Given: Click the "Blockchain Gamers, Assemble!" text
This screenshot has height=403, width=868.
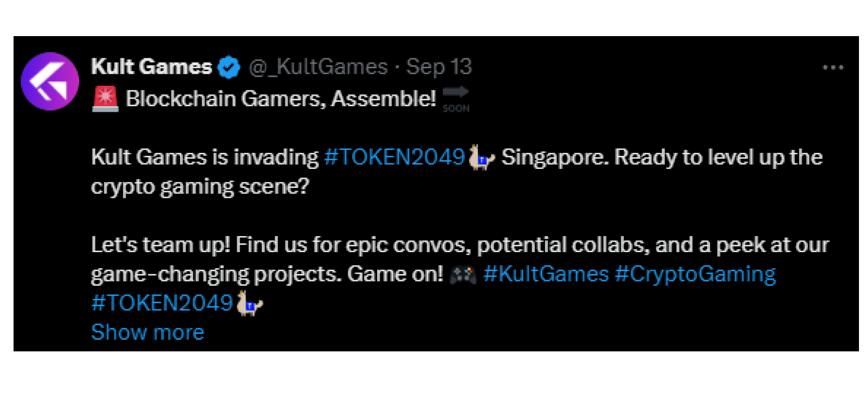Looking at the screenshot, I should click(281, 99).
